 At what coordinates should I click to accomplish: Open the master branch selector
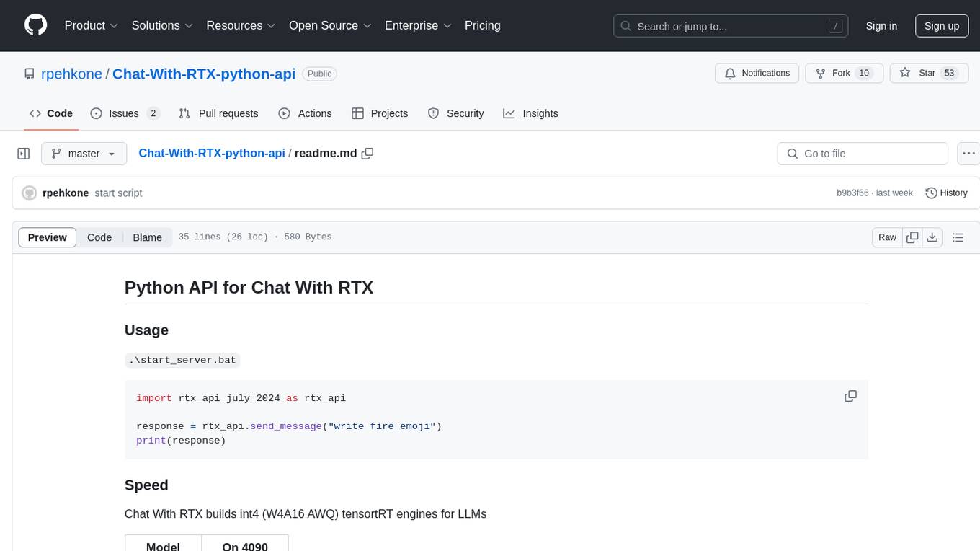tap(84, 154)
